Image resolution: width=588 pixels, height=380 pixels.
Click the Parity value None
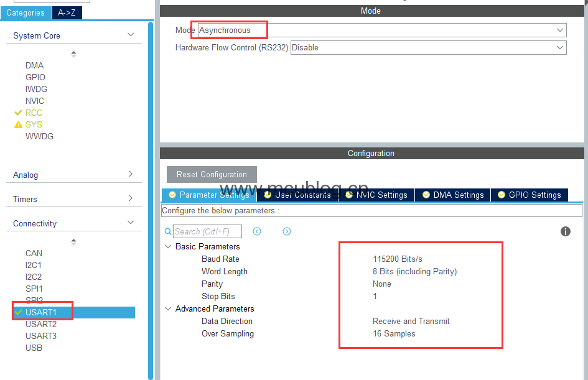(x=382, y=284)
